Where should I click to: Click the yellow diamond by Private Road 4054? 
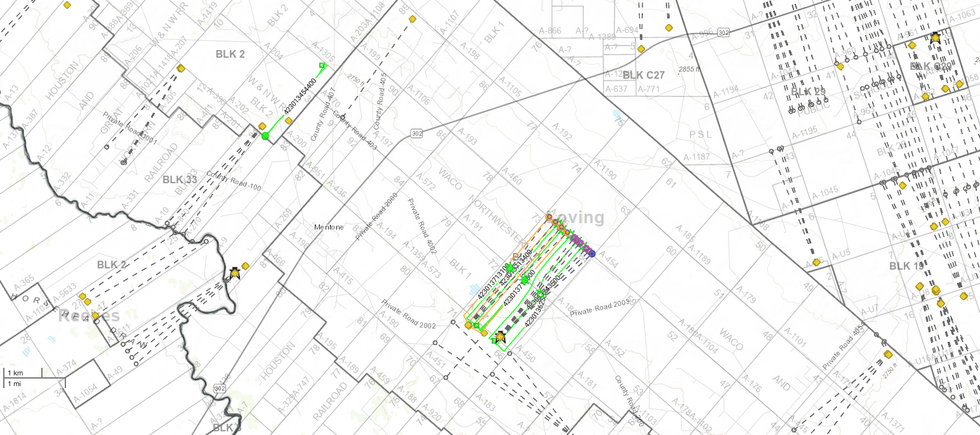pos(888,354)
